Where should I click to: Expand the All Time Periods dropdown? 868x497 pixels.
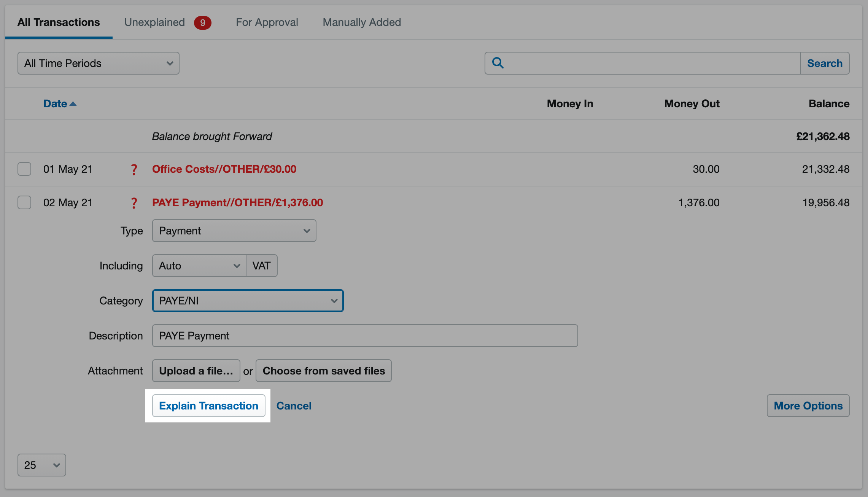pos(98,63)
